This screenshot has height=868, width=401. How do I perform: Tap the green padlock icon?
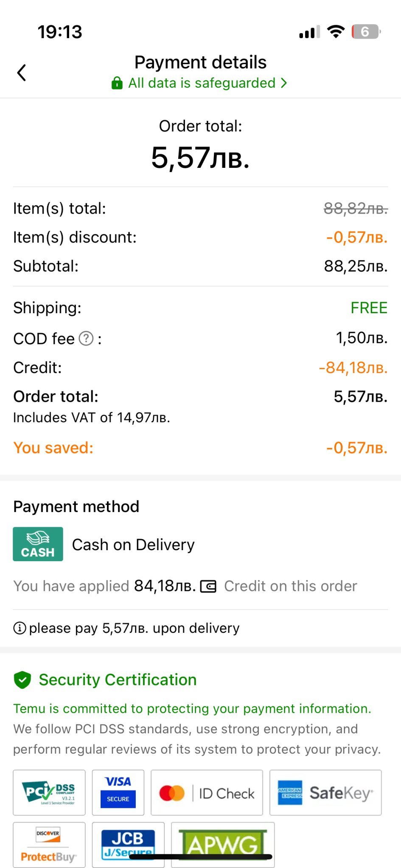click(x=117, y=83)
